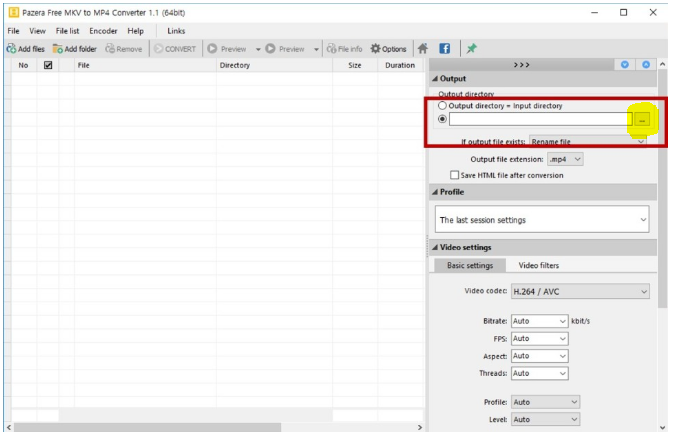Collapse the Video settings section
Image resolution: width=673 pixels, height=436 pixels.
click(x=434, y=247)
